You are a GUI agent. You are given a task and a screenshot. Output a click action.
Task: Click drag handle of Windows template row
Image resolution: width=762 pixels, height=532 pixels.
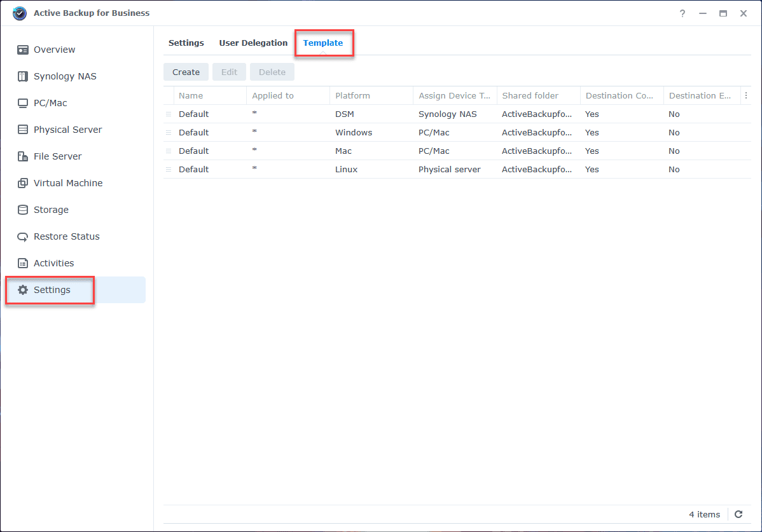169,132
